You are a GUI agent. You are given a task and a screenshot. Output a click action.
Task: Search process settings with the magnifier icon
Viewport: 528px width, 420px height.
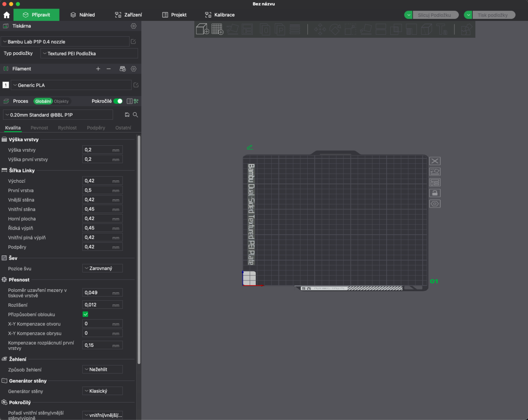tap(135, 115)
